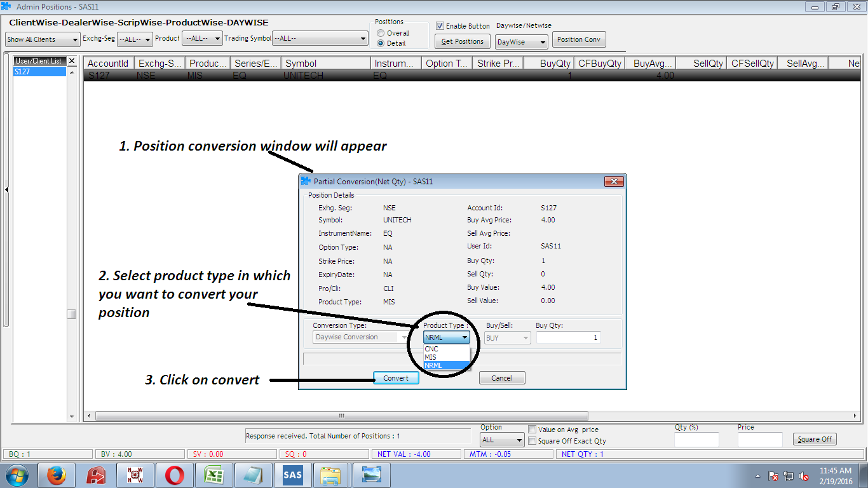Sort by AccountId column header
868x488 pixels.
click(109, 64)
